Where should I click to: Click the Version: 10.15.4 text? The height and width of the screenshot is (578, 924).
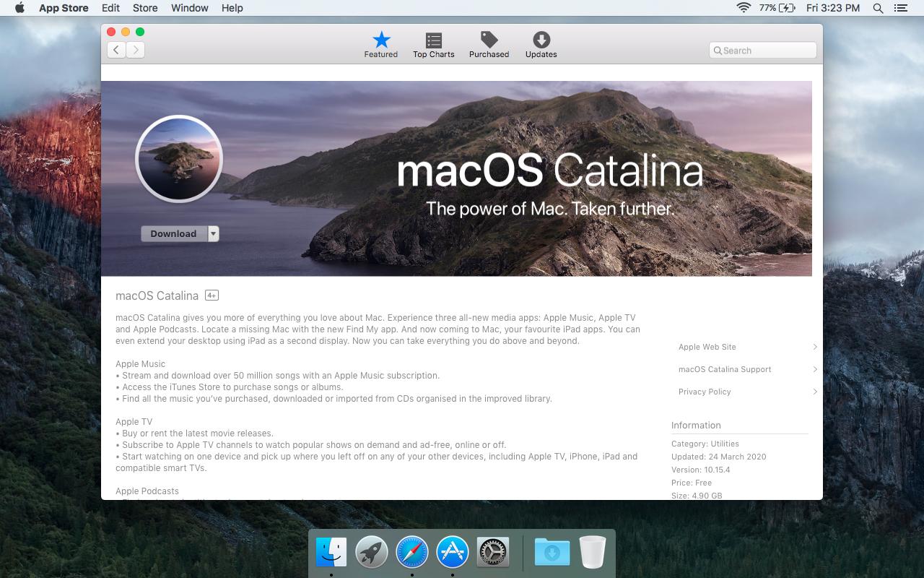(x=701, y=470)
